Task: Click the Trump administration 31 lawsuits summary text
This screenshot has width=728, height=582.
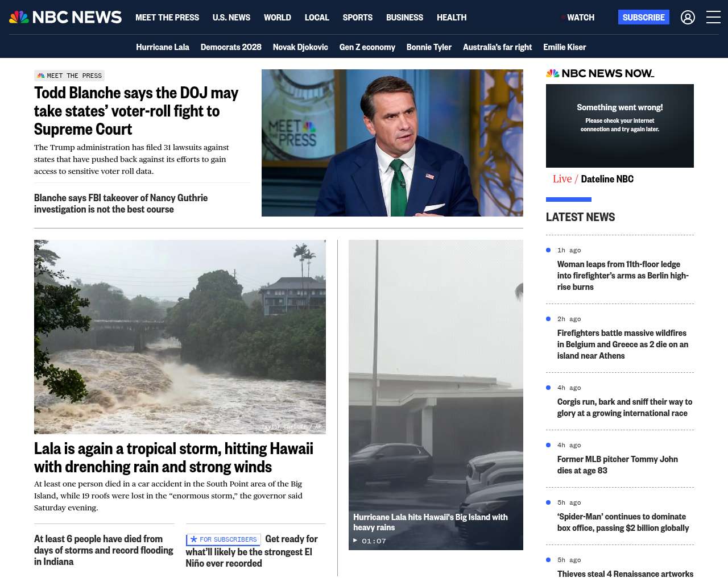Action: (131, 159)
